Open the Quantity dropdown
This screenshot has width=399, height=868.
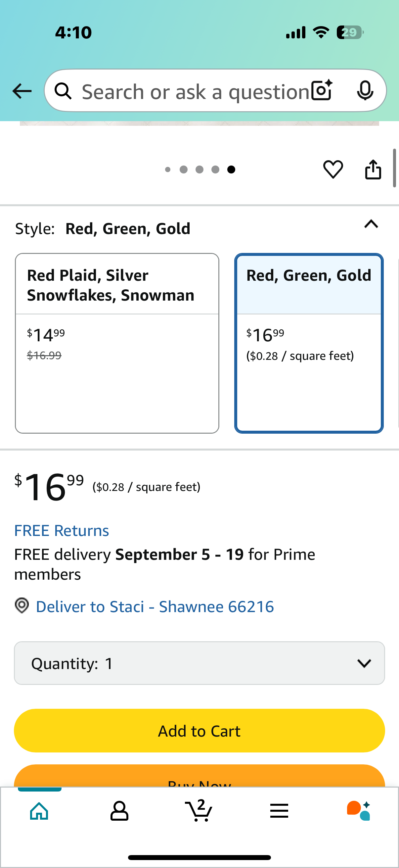click(199, 663)
